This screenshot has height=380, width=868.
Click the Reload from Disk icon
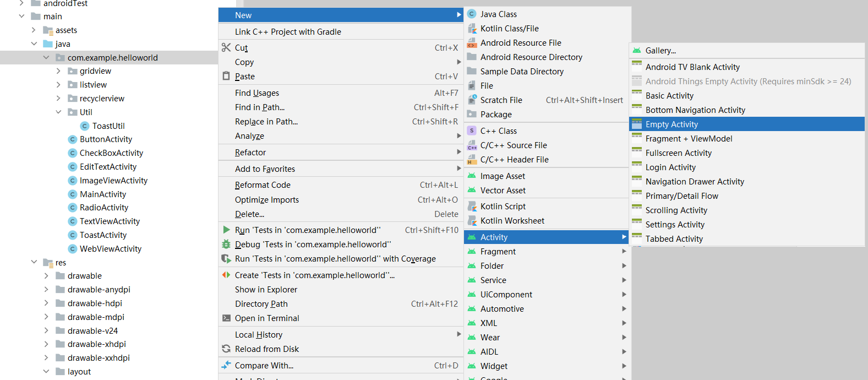(x=226, y=349)
